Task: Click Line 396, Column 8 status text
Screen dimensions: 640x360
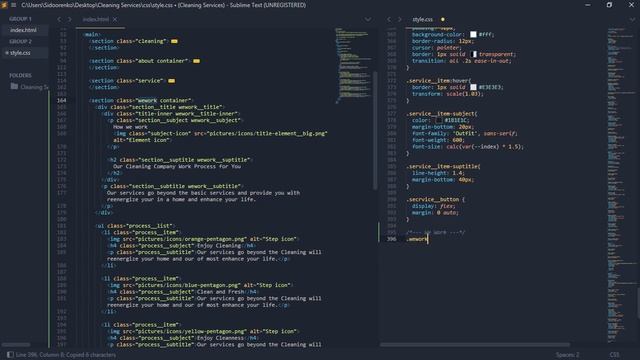Action: 66,355
